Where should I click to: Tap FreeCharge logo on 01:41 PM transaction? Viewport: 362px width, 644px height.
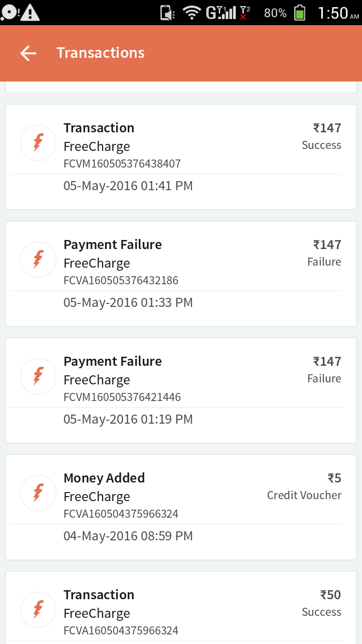pyautogui.click(x=38, y=143)
